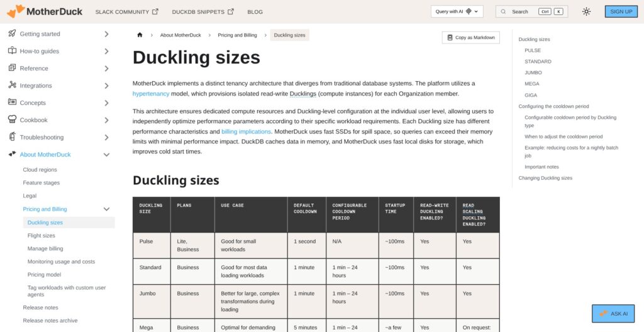Click the Default Cooldown column header
The width and height of the screenshot is (644, 332).
(x=307, y=214)
